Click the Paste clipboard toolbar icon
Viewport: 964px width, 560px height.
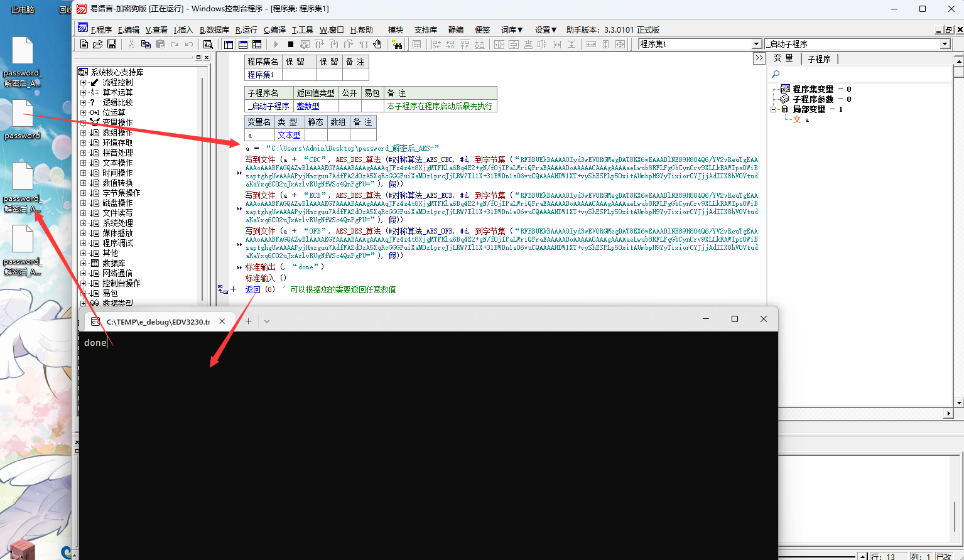click(160, 44)
